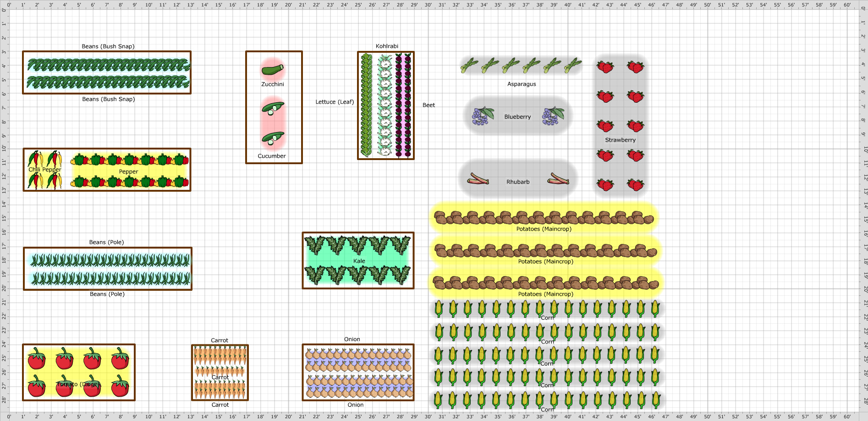868x421 pixels.
Task: Select the first Potatoes (Maincrop) row
Action: coord(544,217)
